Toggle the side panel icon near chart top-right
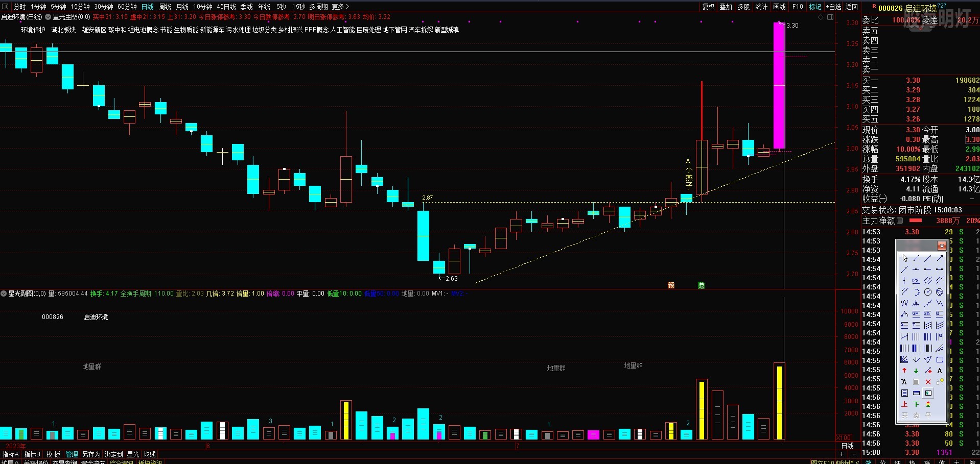The height and width of the screenshot is (464, 980). 830,17
